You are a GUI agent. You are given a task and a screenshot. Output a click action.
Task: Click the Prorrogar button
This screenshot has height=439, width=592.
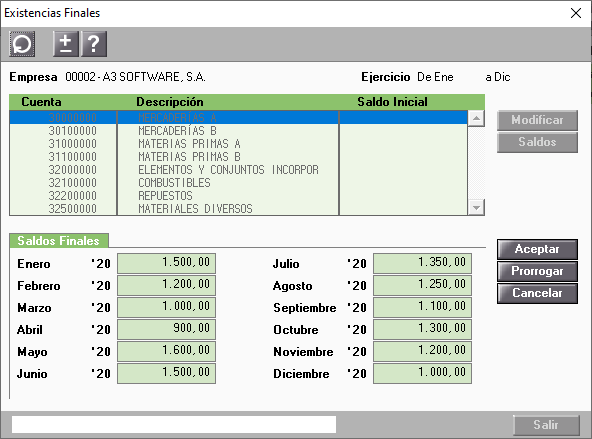click(537, 271)
